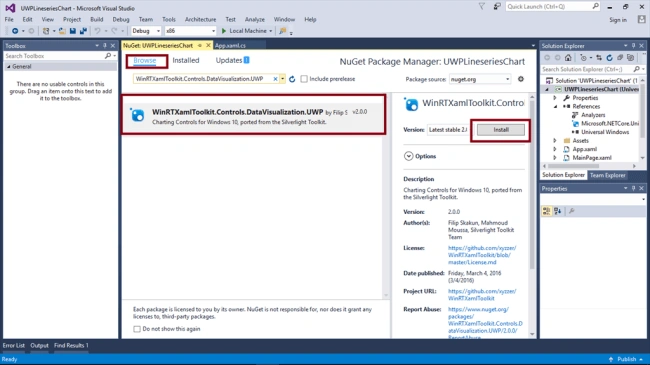Open the File menu

point(9,19)
